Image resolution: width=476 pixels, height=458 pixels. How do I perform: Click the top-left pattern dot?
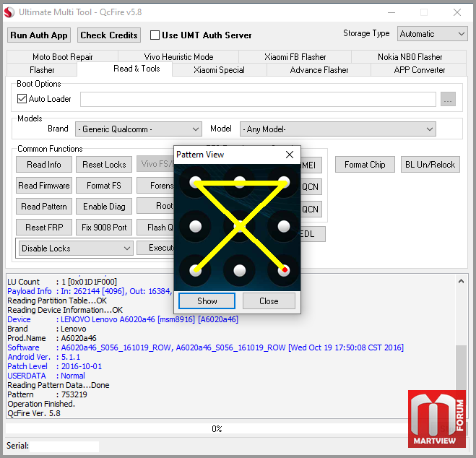[x=195, y=183]
